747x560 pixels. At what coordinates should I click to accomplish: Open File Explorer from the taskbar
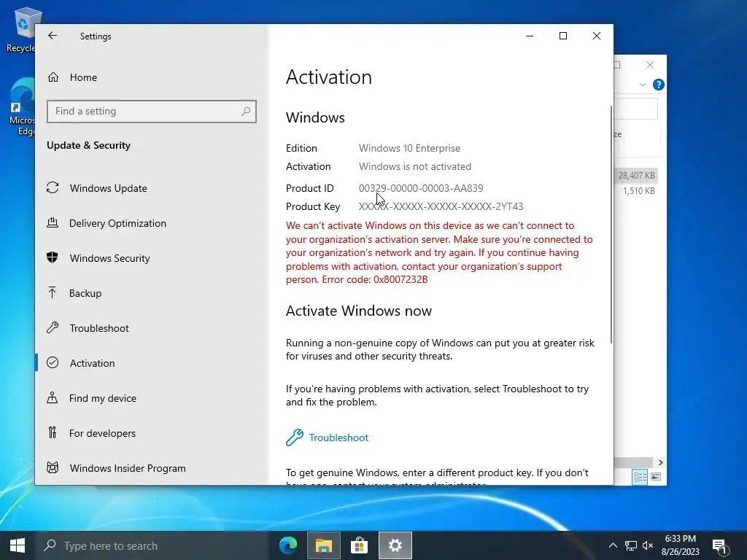323,545
